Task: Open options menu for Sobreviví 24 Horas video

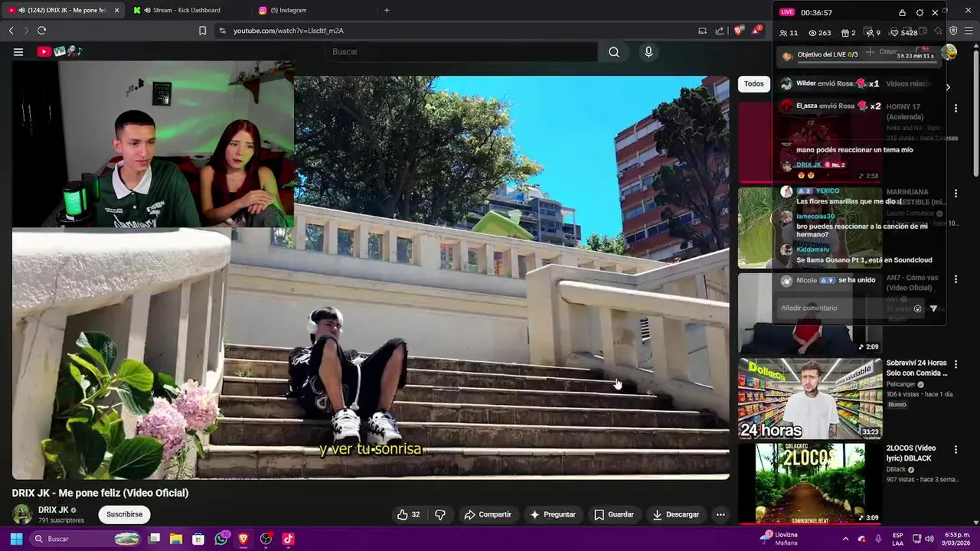Action: tap(955, 364)
